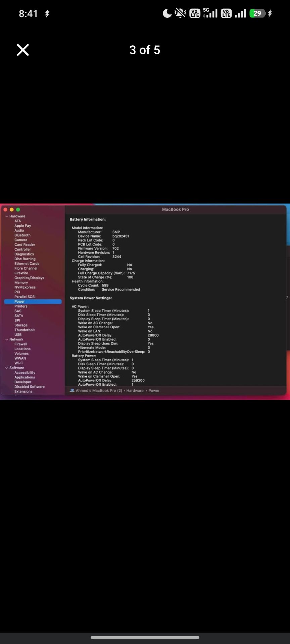Click the Power breadcrumb in path bar

[x=154, y=390]
